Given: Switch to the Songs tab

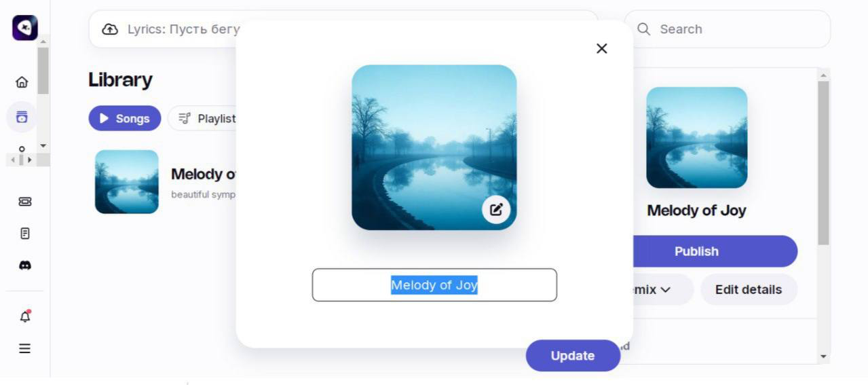Looking at the screenshot, I should tap(125, 118).
